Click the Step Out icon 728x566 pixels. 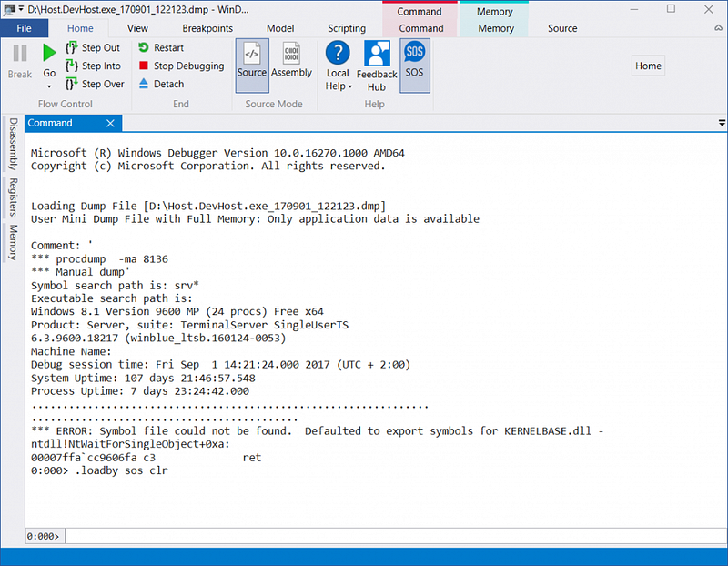pyautogui.click(x=72, y=48)
